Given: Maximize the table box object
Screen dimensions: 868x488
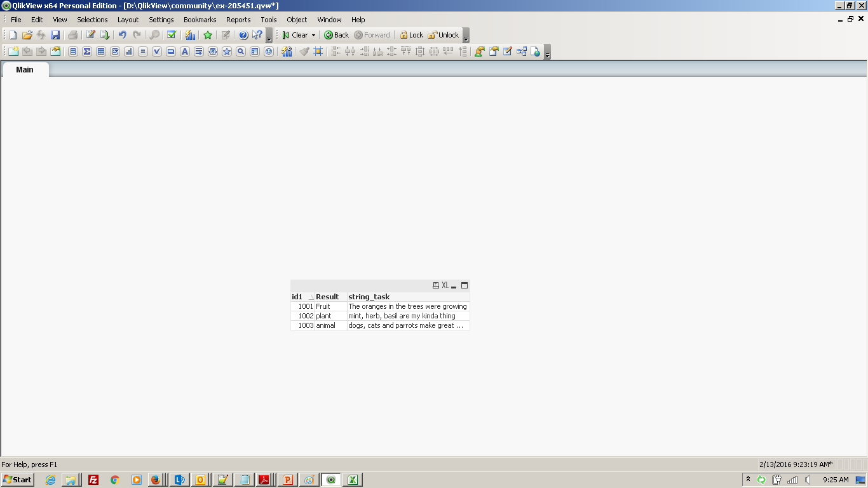Looking at the screenshot, I should (465, 286).
